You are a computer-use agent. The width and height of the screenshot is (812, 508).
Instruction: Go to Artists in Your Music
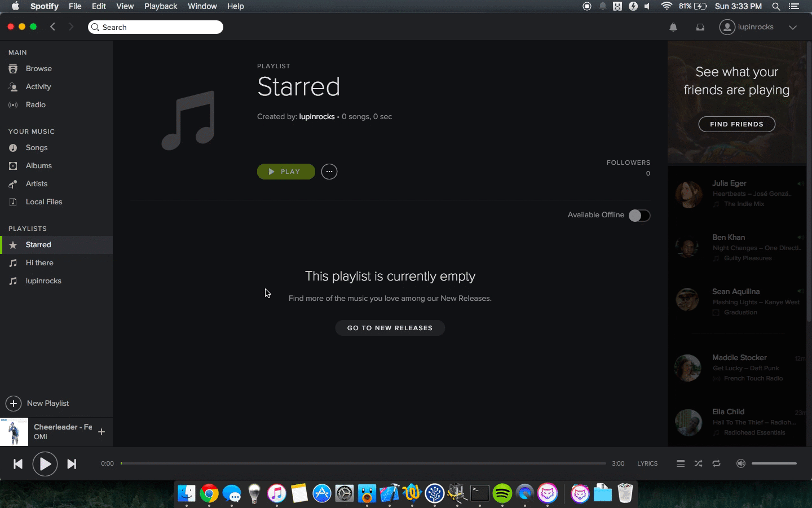(37, 183)
